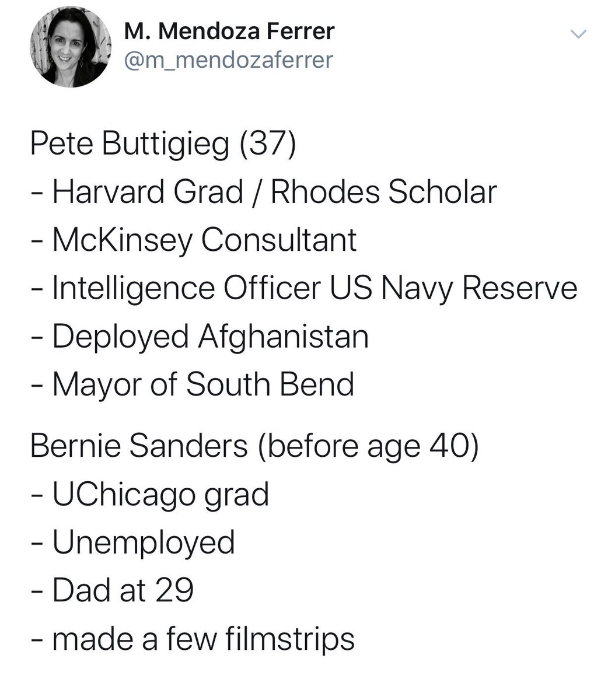Click the 'Rhodes Scholar' text
The image size is (615, 700).
383,192
